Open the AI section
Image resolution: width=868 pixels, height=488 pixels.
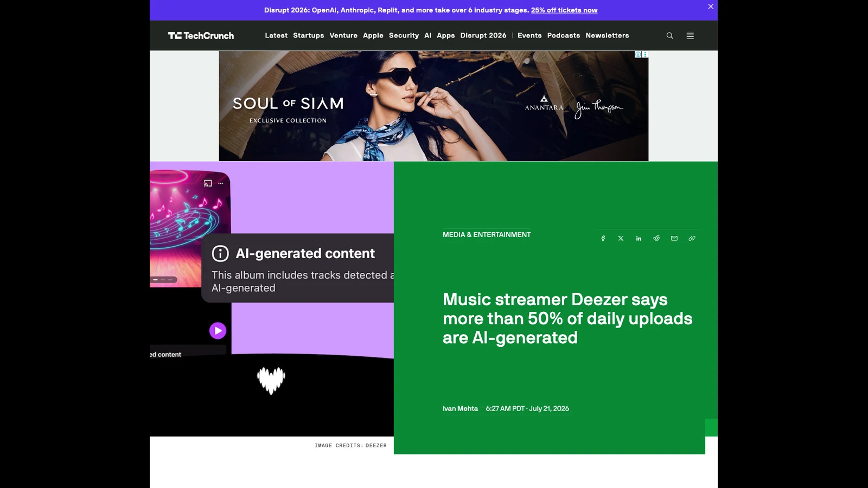428,36
